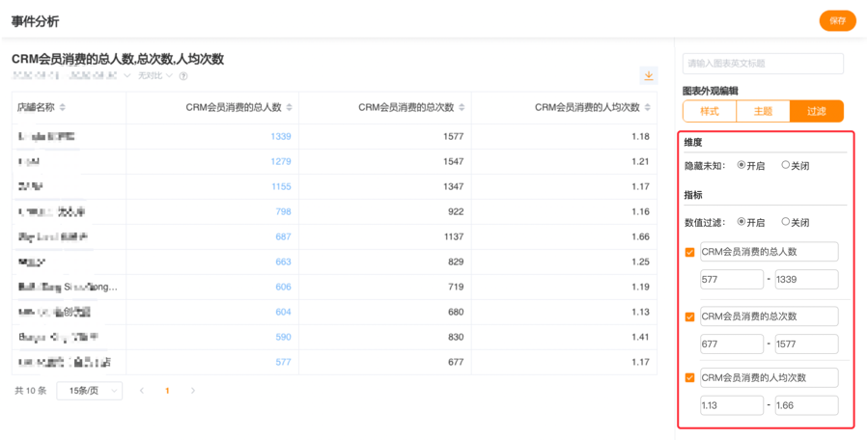Expand the date range dropdown
The height and width of the screenshot is (440, 868).
pyautogui.click(x=126, y=75)
